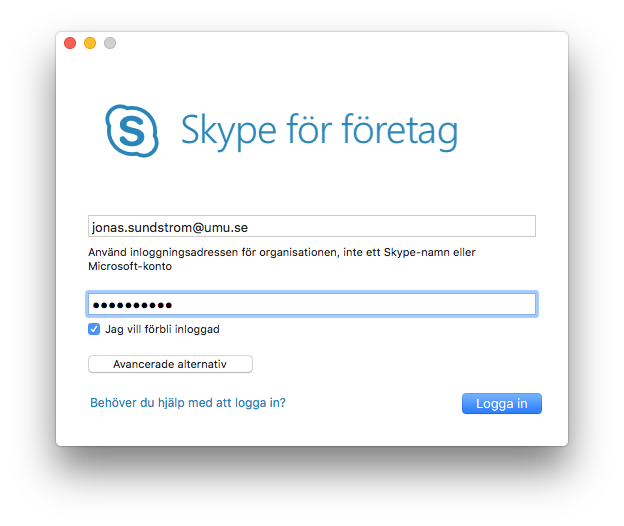
Task: Focus the sign-in address input field
Action: (x=312, y=226)
